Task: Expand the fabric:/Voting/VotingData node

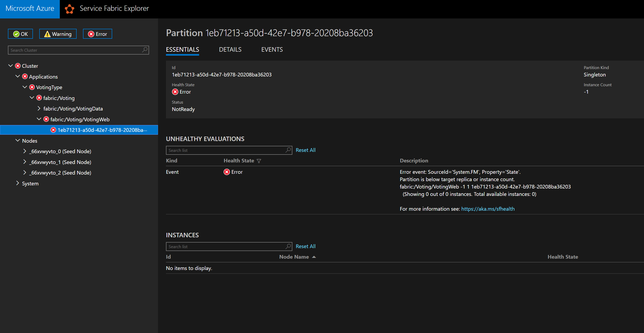Action: pyautogui.click(x=39, y=108)
